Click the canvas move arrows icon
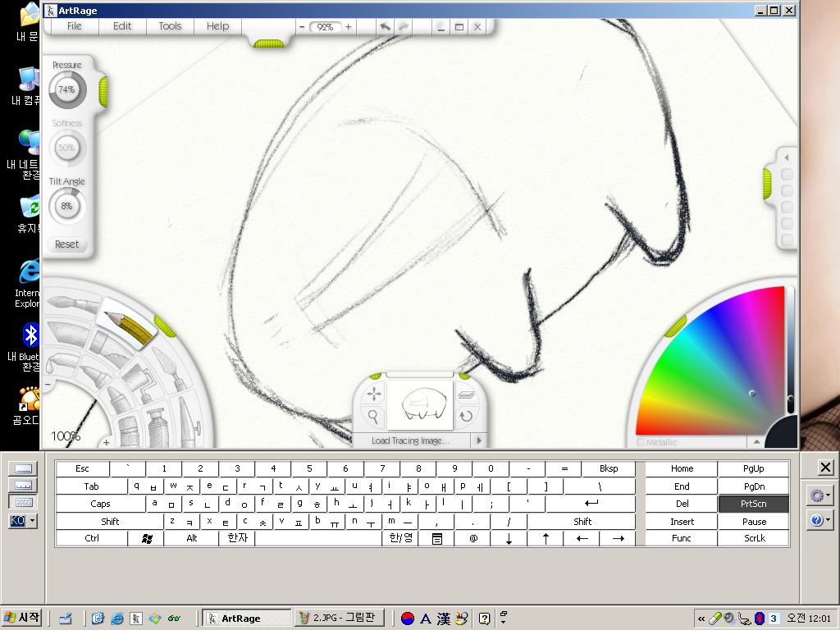The width and height of the screenshot is (840, 630). pos(373,395)
